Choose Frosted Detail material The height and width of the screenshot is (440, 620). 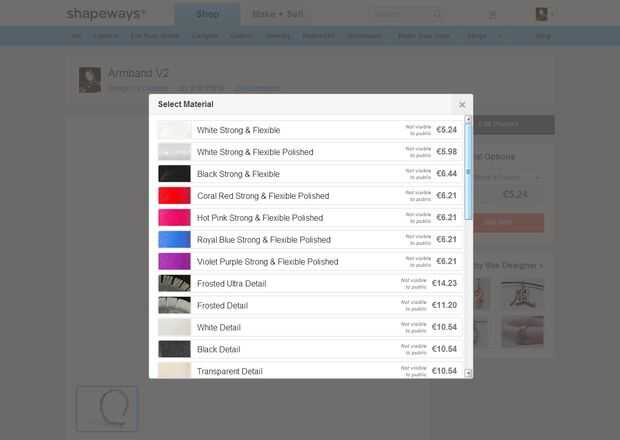tap(310, 305)
